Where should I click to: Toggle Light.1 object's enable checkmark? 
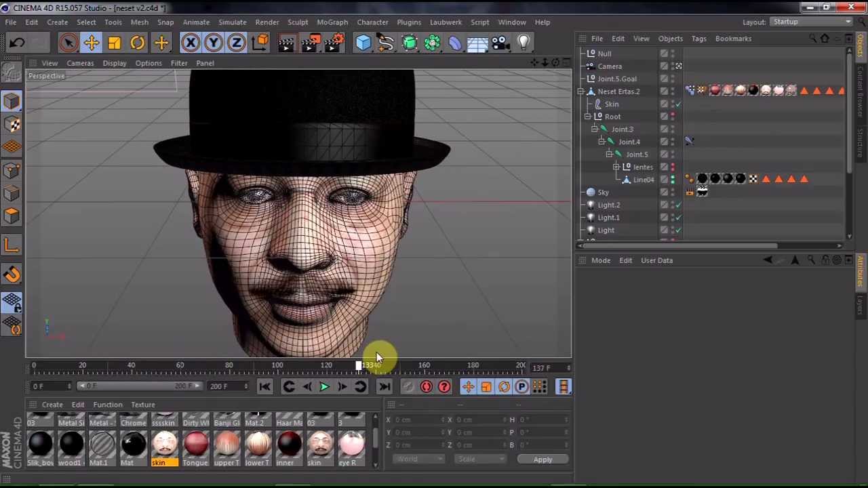[x=678, y=218]
